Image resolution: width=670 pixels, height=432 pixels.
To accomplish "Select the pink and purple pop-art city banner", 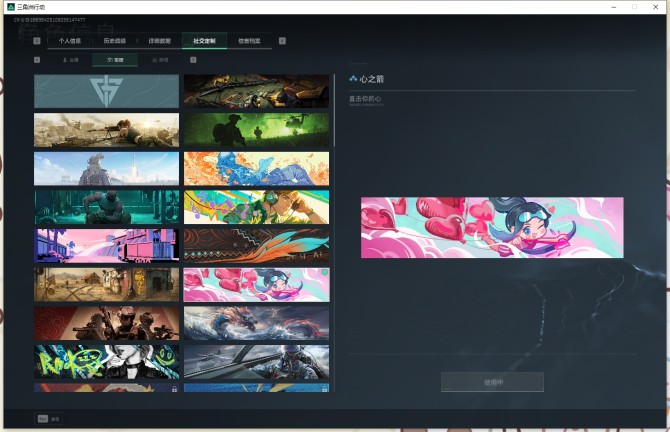I will click(106, 246).
